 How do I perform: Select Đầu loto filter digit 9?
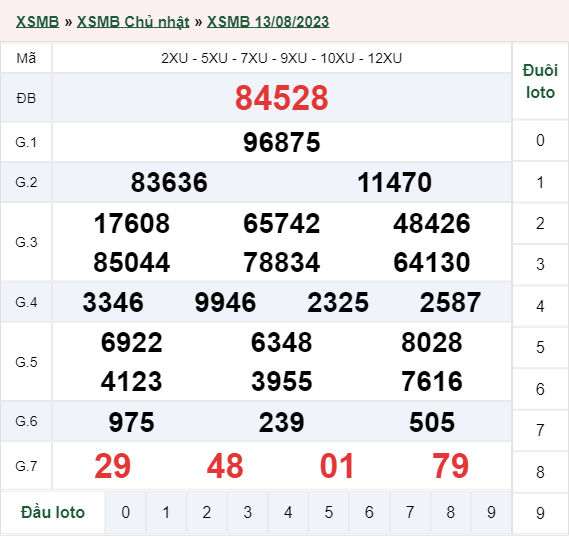point(491,512)
